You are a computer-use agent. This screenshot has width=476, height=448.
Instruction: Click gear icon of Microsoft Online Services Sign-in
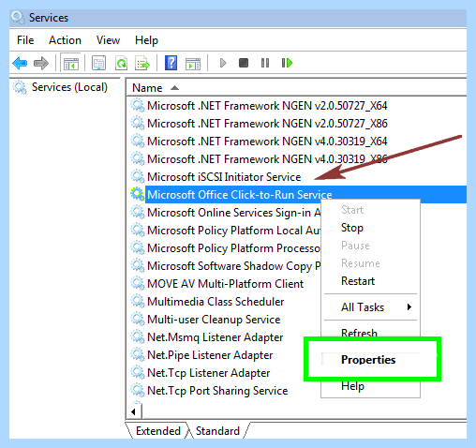(138, 213)
